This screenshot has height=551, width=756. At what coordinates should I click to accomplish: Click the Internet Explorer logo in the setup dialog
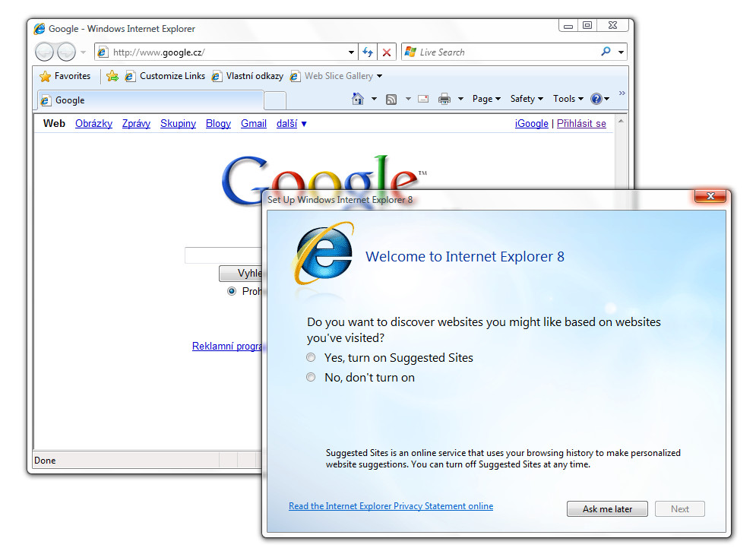pos(324,252)
